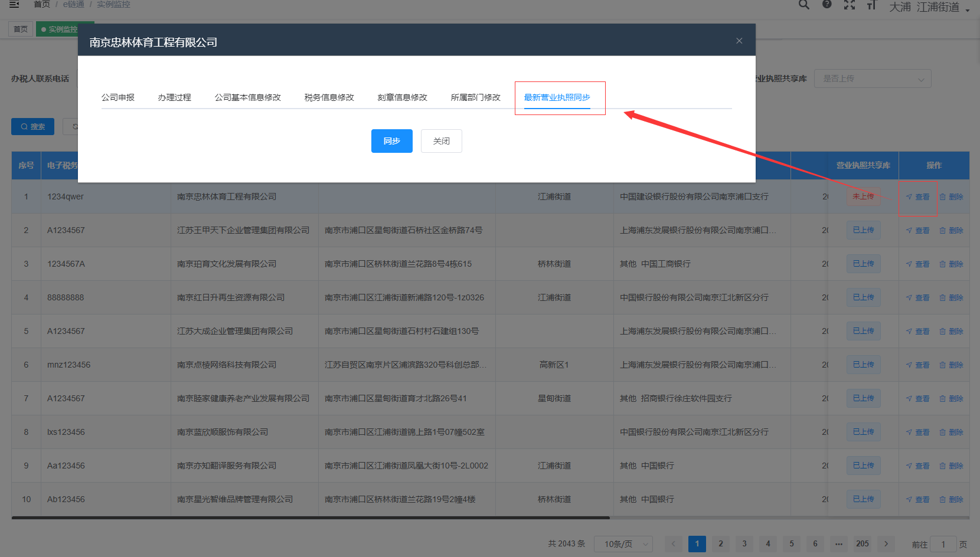980x557 pixels.
Task: Click the 首页 page tab below breadcrumb
Action: pyautogui.click(x=21, y=29)
